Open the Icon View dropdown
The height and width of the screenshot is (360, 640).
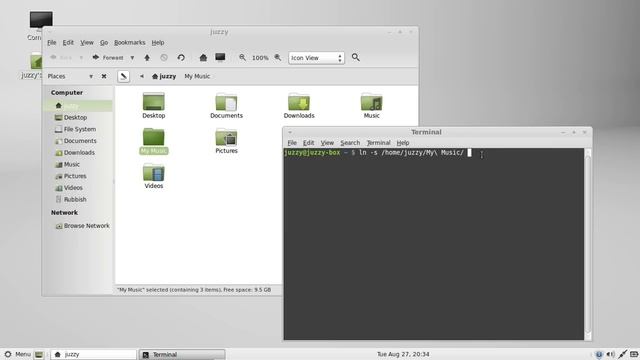coord(316,58)
